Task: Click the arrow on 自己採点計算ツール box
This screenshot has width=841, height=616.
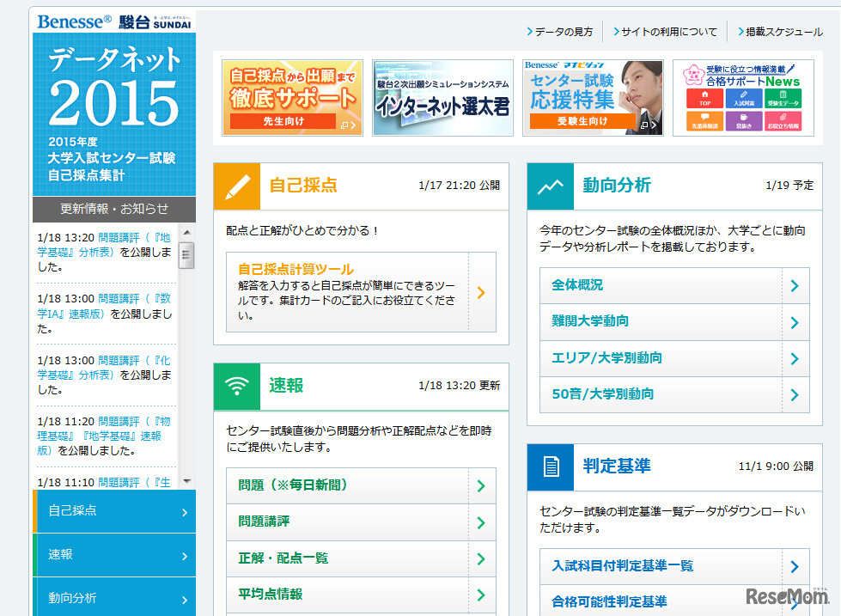Action: 481,292
